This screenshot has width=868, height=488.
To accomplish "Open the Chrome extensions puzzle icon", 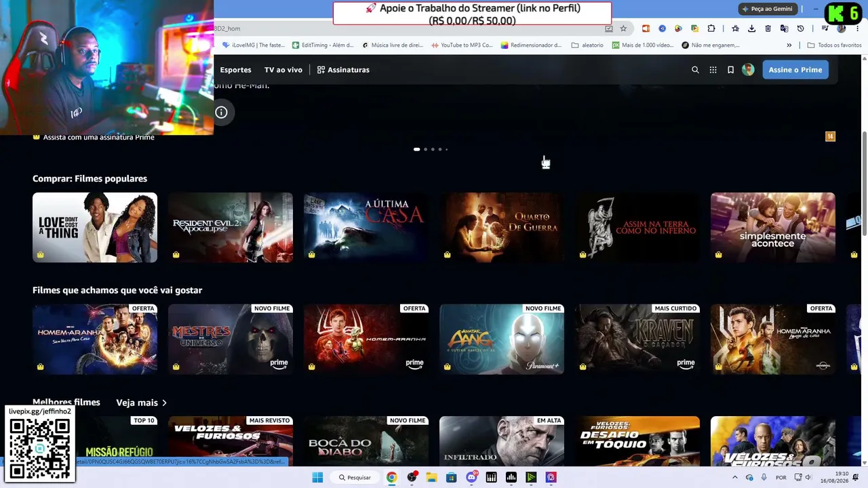I will (x=711, y=28).
